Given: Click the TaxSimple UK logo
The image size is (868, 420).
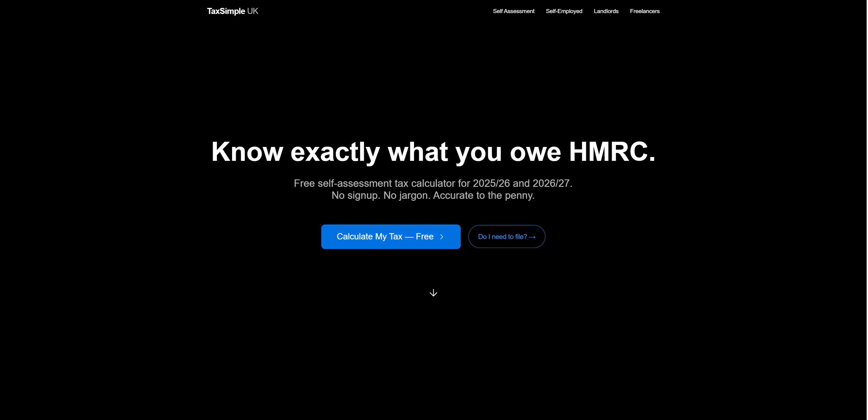Looking at the screenshot, I should click(233, 11).
